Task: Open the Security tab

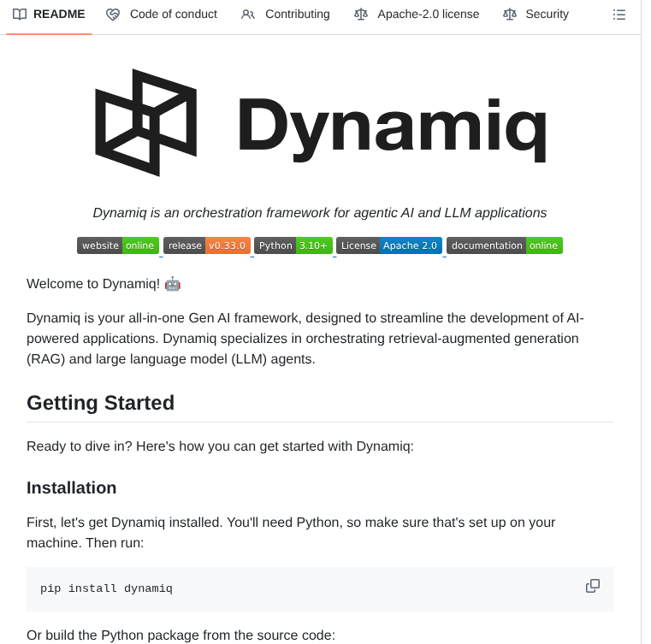Action: (x=536, y=14)
